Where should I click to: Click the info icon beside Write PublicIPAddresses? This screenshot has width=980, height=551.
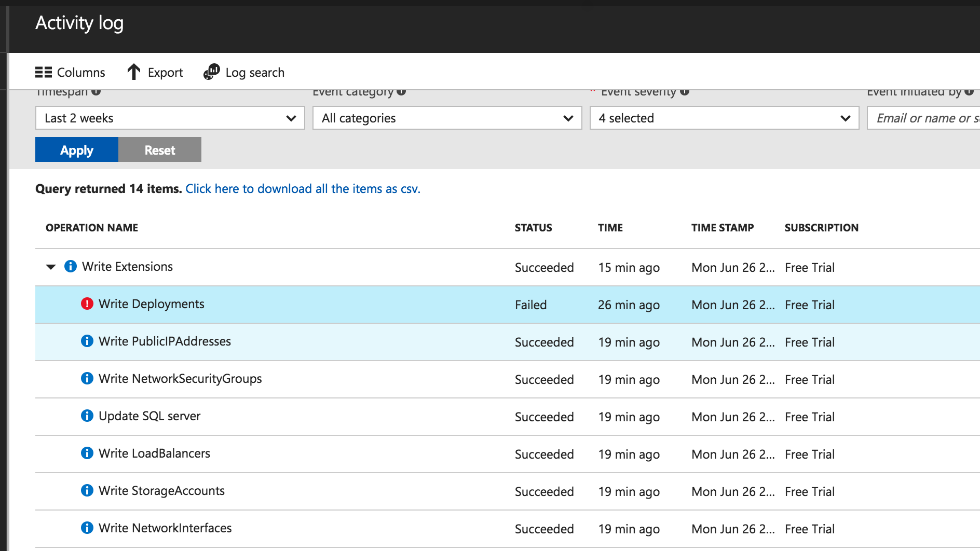tap(87, 341)
